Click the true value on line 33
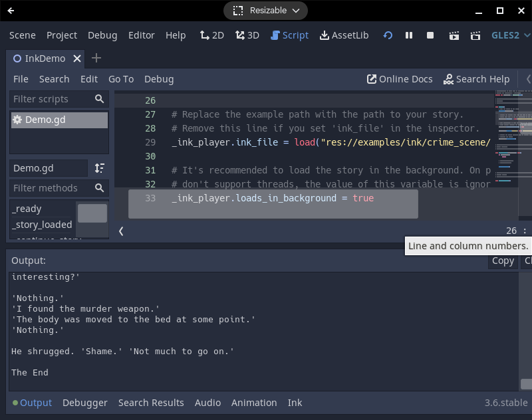The height and width of the screenshot is (420, 532). 363,198
